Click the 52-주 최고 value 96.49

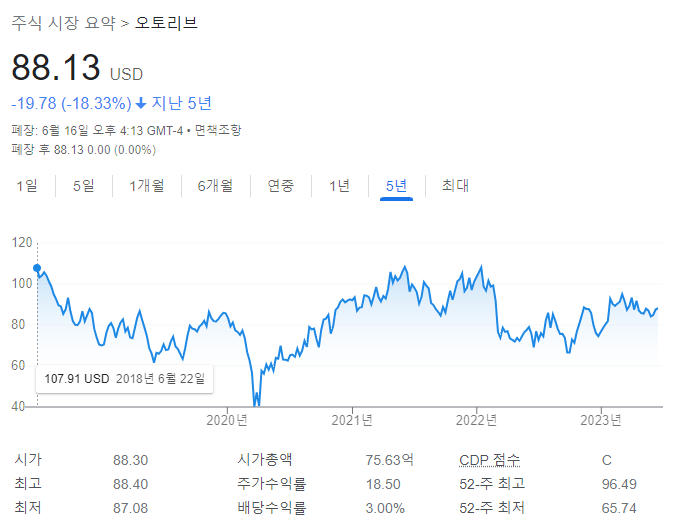pos(619,484)
